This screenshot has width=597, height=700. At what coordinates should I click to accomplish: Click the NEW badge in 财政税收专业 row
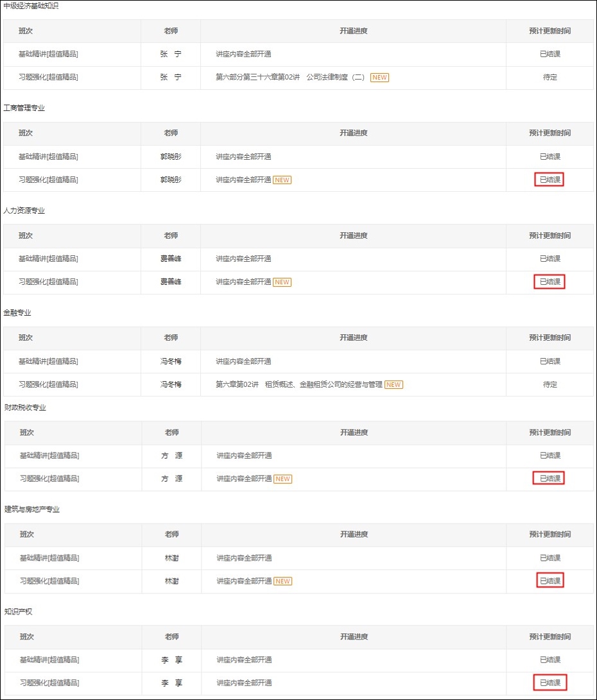pos(282,479)
